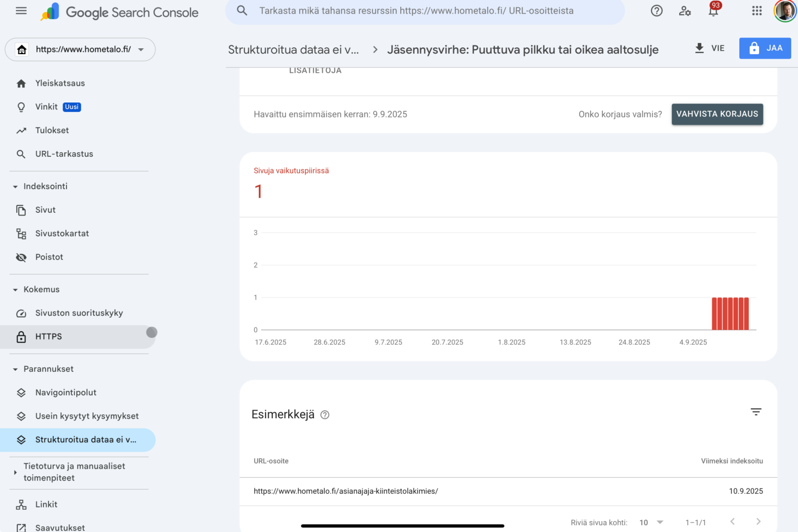798x532 pixels.
Task: Open the asianajaja-kiinteistolakimies URL row
Action: point(508,492)
